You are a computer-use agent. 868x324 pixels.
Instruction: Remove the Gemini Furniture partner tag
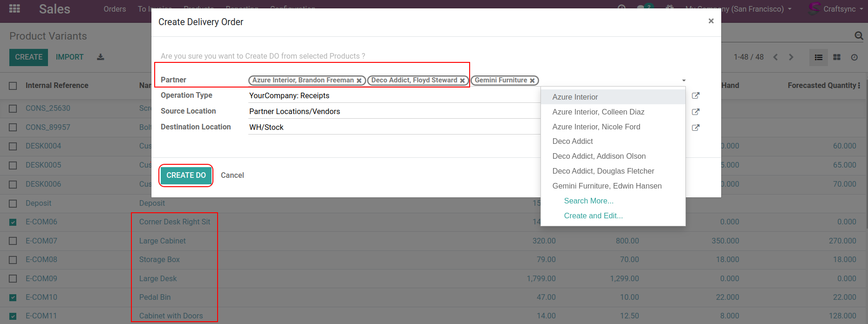point(532,81)
